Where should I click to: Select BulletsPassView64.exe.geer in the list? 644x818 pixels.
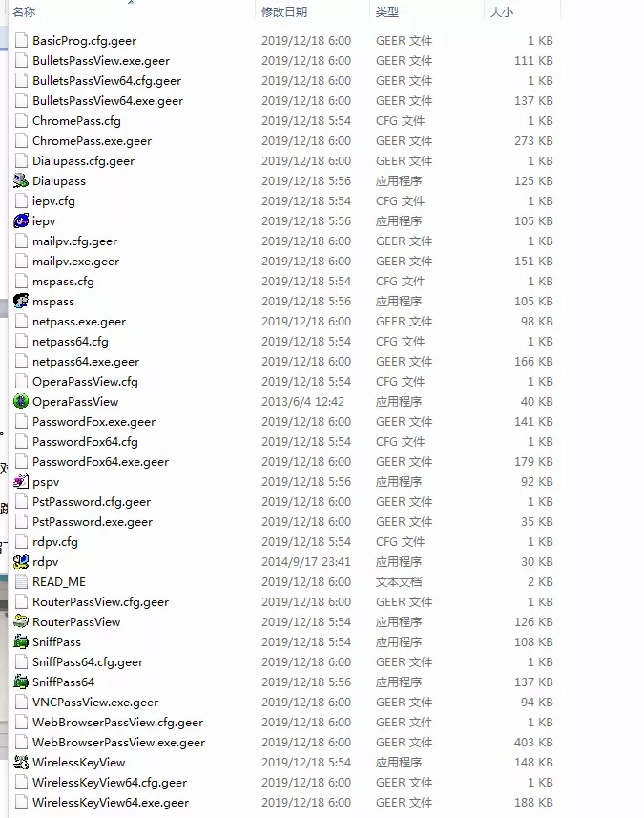[107, 101]
